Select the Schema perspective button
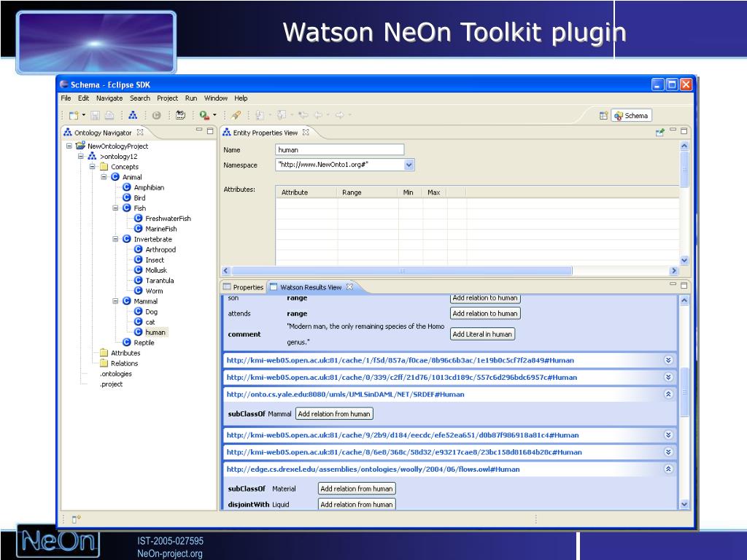Viewport: 747px width, 560px height. pos(631,116)
